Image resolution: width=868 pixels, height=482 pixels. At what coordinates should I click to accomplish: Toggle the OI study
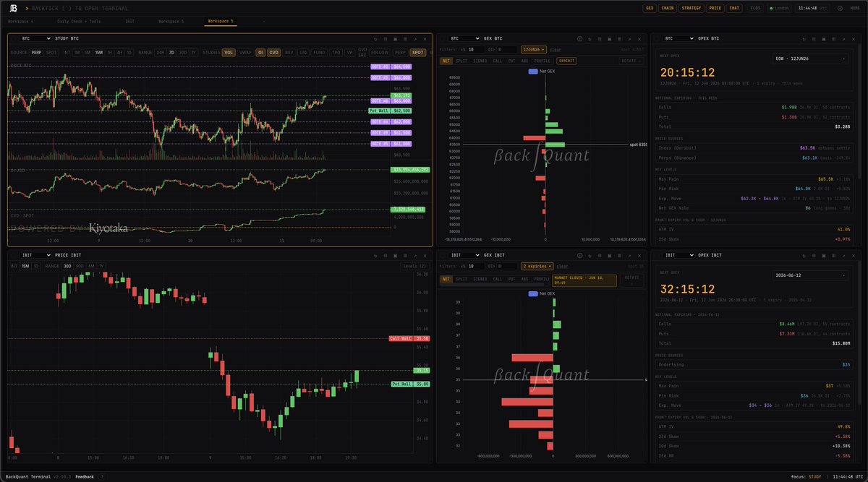260,53
